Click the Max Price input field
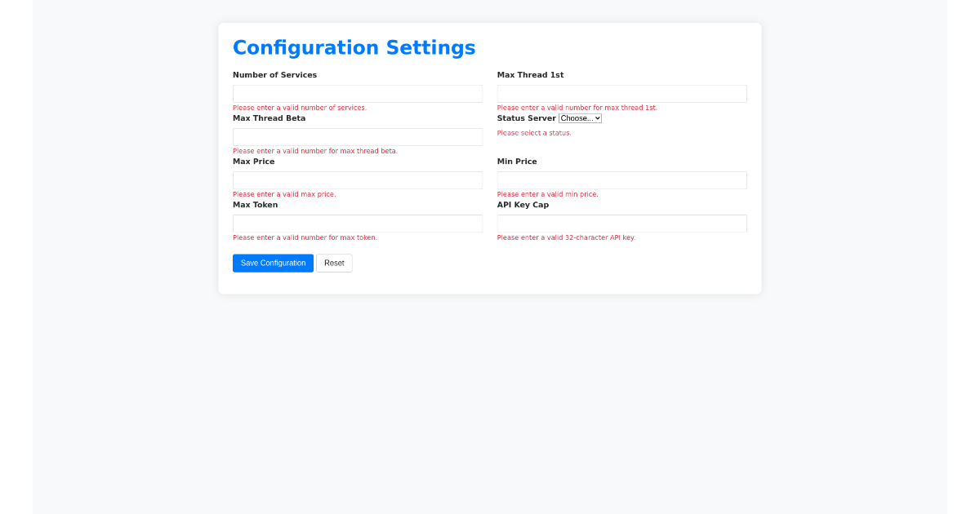 pyautogui.click(x=357, y=179)
